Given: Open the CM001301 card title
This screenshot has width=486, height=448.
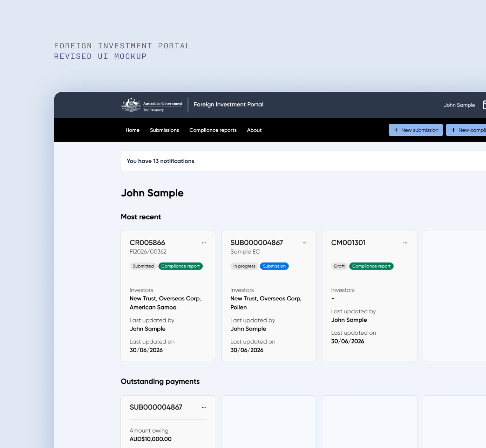Looking at the screenshot, I should [348, 243].
